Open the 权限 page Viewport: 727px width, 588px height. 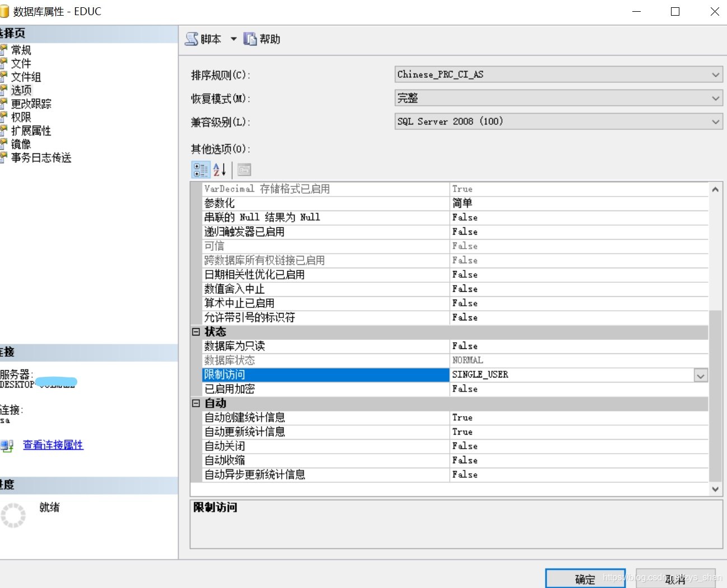click(x=21, y=117)
